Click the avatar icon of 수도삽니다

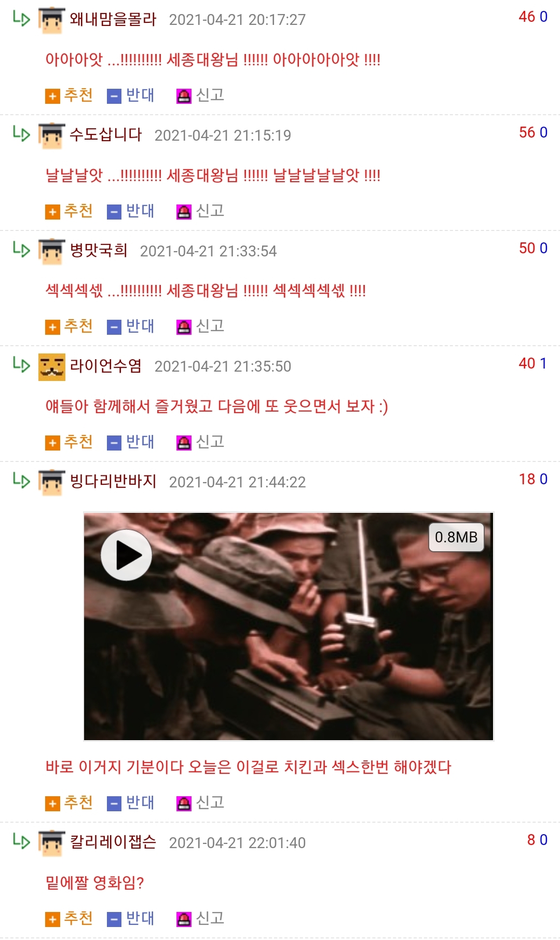(52, 136)
